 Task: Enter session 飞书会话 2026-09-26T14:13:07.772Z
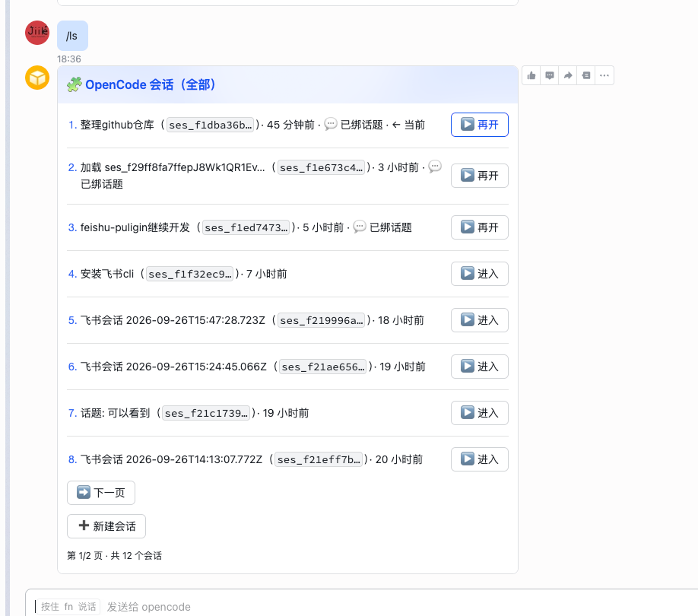480,459
